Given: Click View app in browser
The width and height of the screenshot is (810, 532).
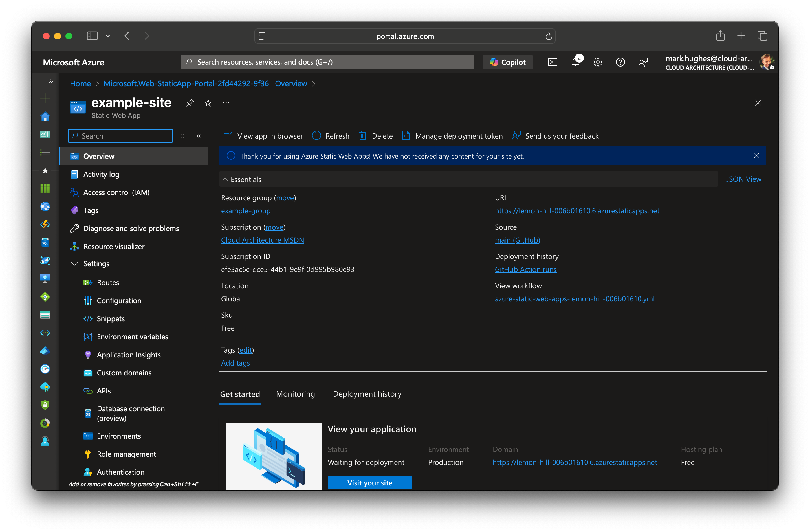Looking at the screenshot, I should [263, 136].
